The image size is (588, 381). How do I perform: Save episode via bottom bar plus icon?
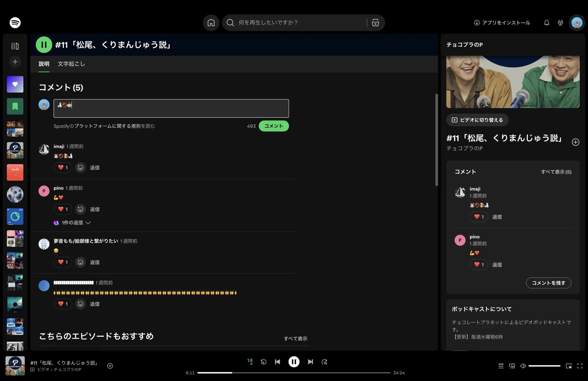[x=110, y=366]
